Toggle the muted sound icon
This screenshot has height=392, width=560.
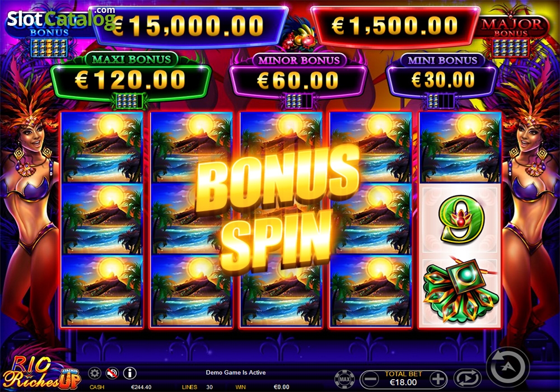(112, 374)
